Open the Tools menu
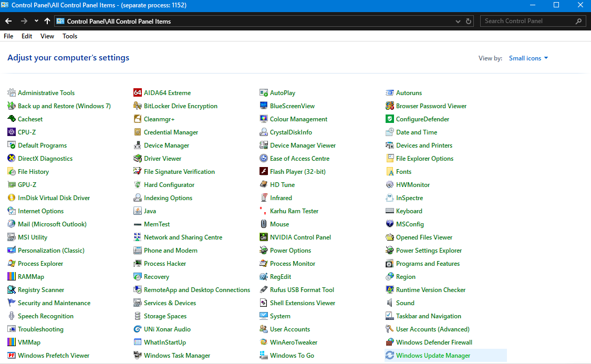Viewport: 591px width, 364px height. (x=70, y=36)
